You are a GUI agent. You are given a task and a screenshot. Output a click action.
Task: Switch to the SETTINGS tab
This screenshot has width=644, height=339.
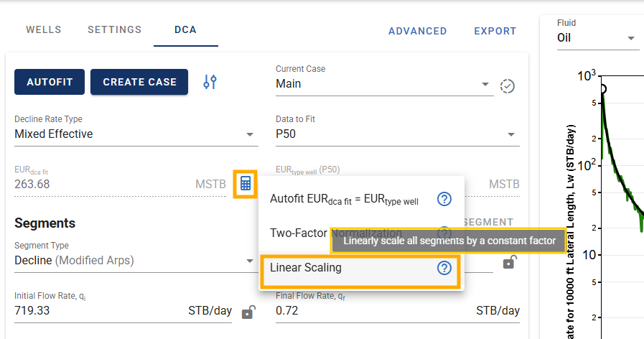[x=115, y=29]
